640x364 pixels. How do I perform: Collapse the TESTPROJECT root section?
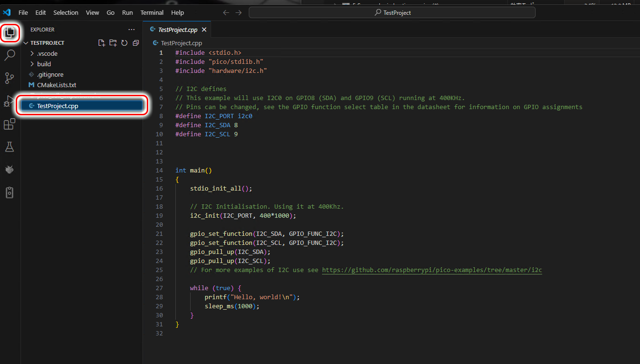pos(47,43)
